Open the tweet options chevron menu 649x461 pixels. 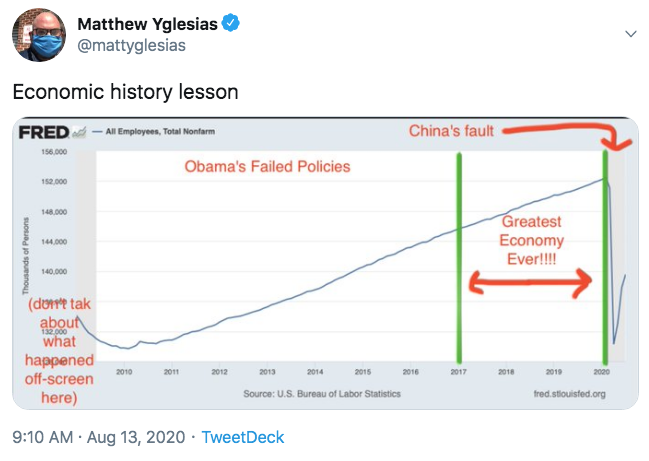click(x=630, y=34)
